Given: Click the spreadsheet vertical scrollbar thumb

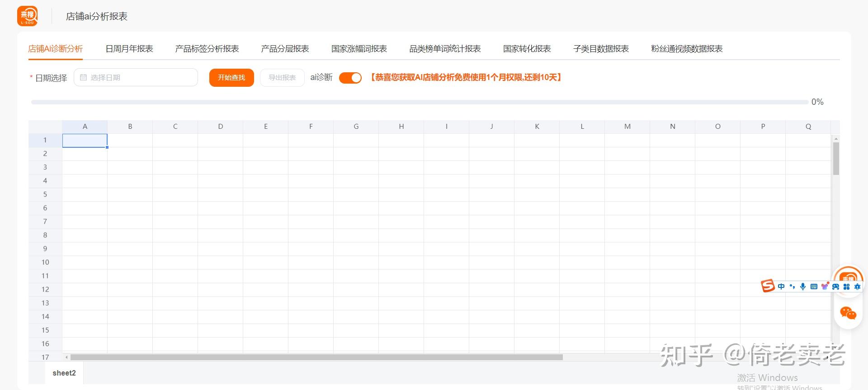Looking at the screenshot, I should 836,159.
